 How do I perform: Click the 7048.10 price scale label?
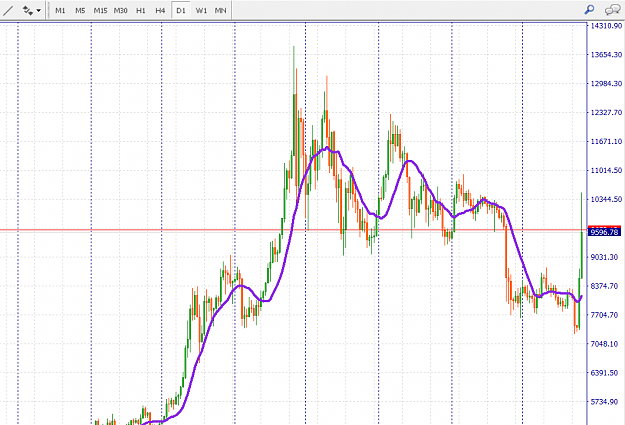(604, 344)
